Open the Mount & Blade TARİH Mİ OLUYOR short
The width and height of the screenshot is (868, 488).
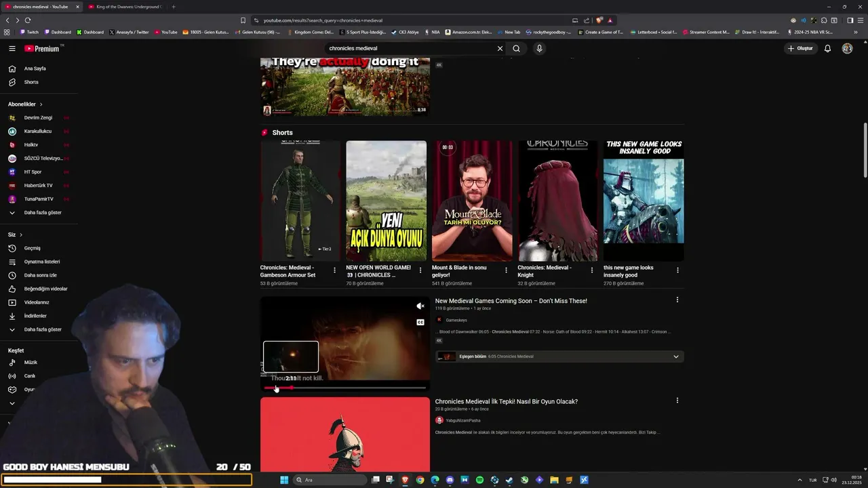coord(472,201)
